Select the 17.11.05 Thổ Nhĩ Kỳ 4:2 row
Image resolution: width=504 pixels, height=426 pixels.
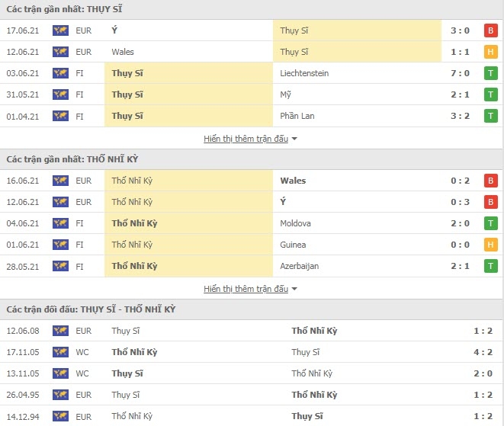pyautogui.click(x=252, y=352)
